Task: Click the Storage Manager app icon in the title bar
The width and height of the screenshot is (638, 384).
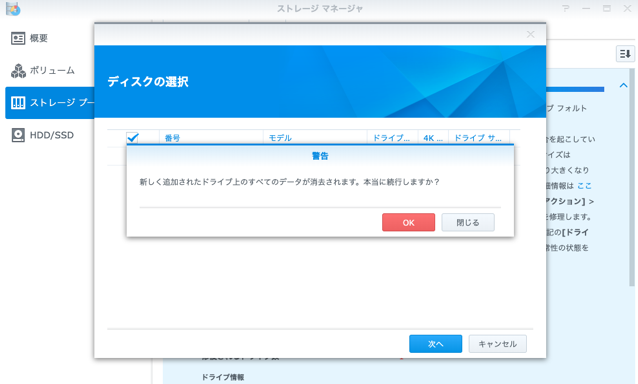Action: 13,9
